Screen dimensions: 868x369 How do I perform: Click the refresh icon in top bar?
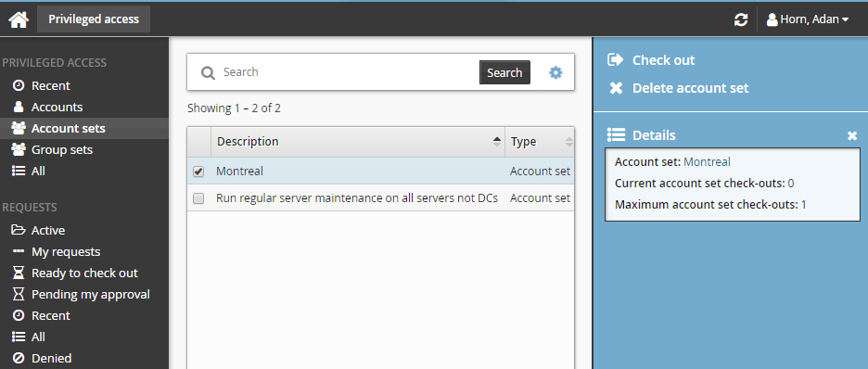point(741,19)
